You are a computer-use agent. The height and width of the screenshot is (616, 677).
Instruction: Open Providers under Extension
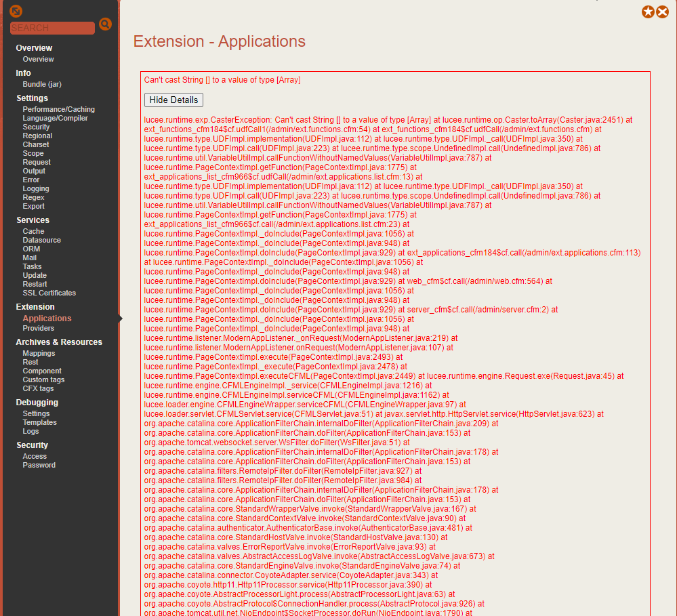39,328
